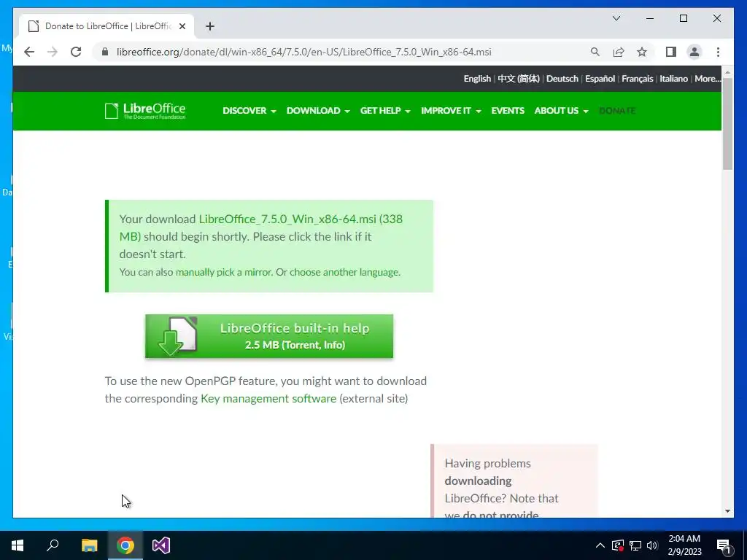Click the scrollbar up arrow
Screen dimensions: 747x560
click(x=727, y=72)
